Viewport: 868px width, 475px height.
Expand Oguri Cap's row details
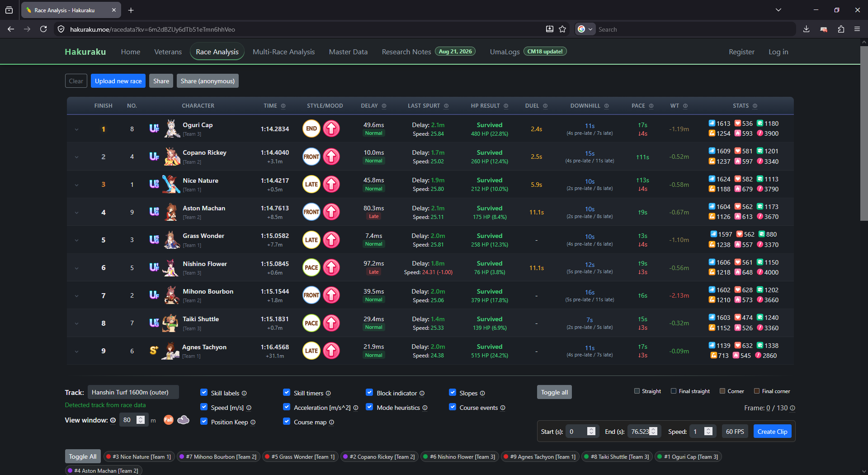pyautogui.click(x=76, y=129)
